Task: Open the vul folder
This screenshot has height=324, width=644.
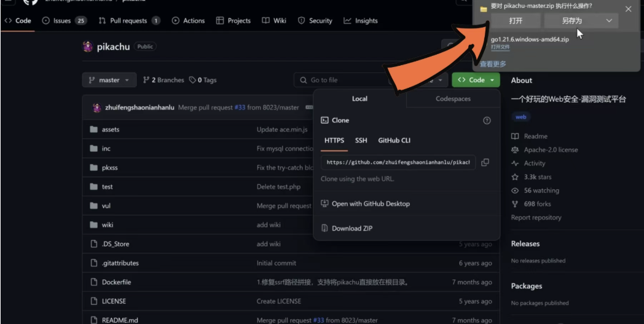Action: point(106,205)
